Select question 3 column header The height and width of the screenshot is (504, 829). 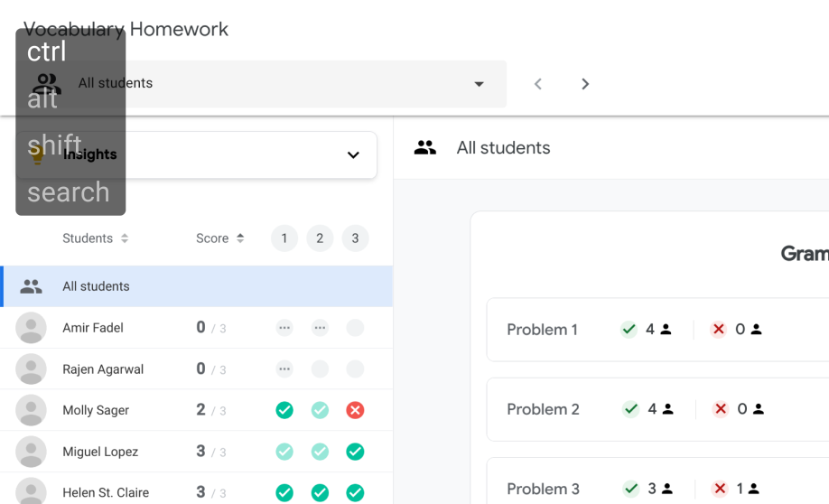[x=355, y=238]
